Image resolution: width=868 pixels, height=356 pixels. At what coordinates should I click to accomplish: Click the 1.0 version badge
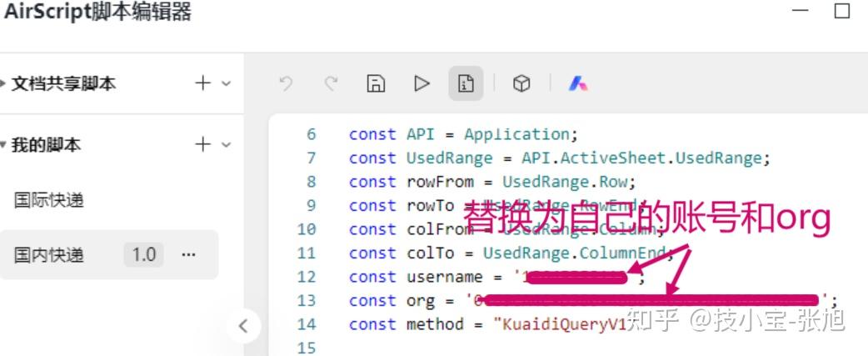143,254
